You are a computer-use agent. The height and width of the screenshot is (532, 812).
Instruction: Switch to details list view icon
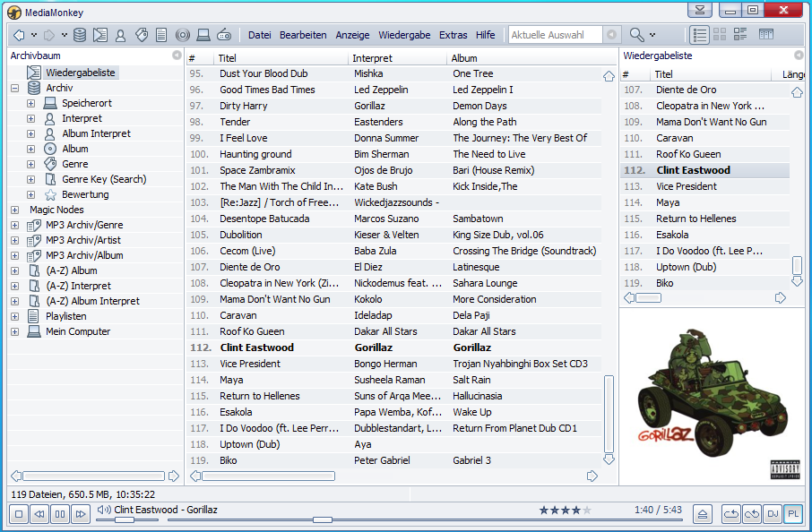(x=700, y=35)
